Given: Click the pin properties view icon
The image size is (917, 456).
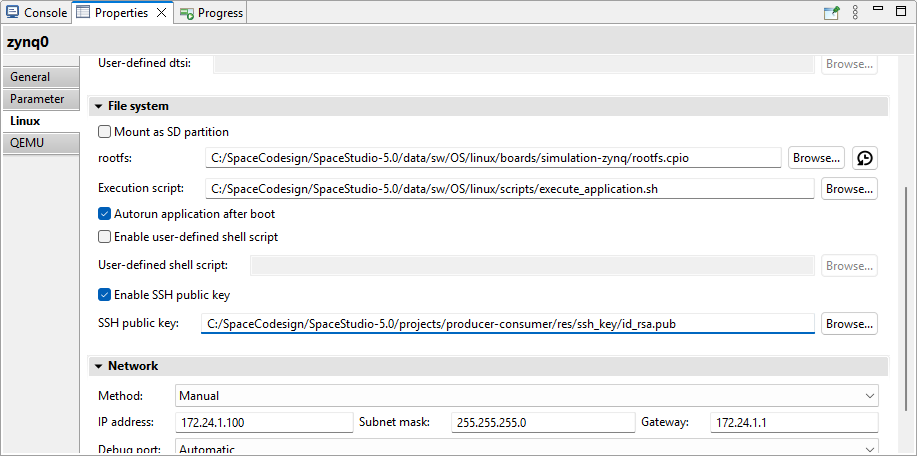Looking at the screenshot, I should (x=832, y=13).
